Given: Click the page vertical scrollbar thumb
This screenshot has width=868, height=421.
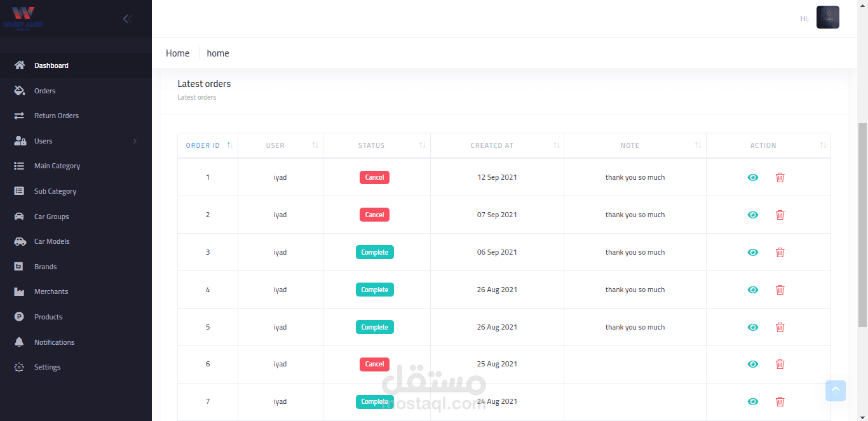Looking at the screenshot, I should click(862, 225).
